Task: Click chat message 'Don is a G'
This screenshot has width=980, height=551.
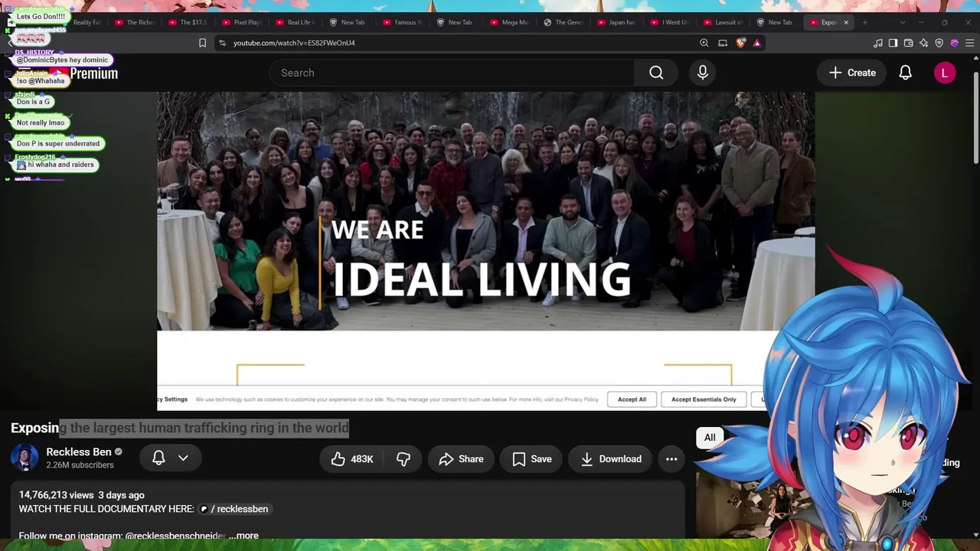Action: coord(33,102)
